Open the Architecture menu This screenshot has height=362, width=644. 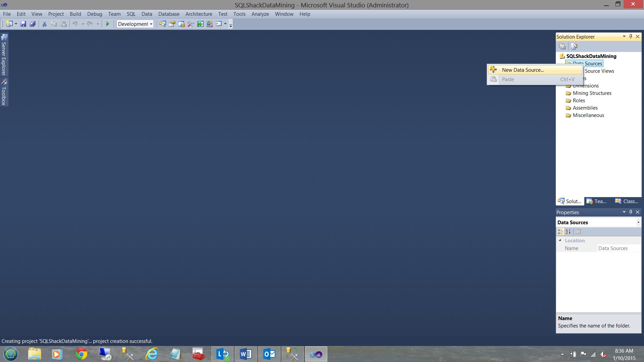(x=199, y=14)
